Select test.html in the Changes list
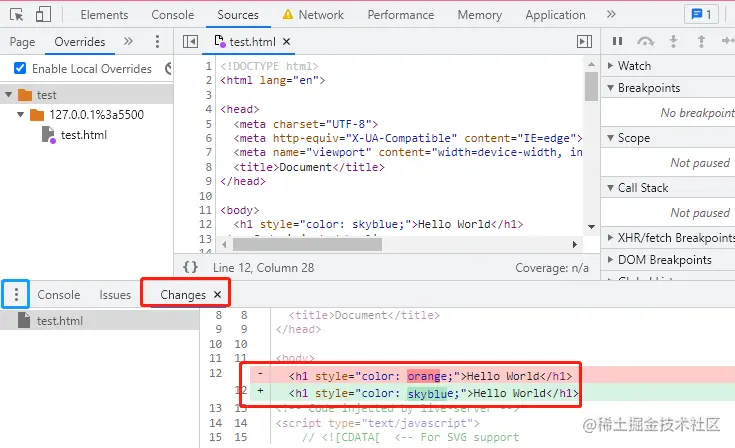Image resolution: width=735 pixels, height=448 pixels. [x=99, y=321]
